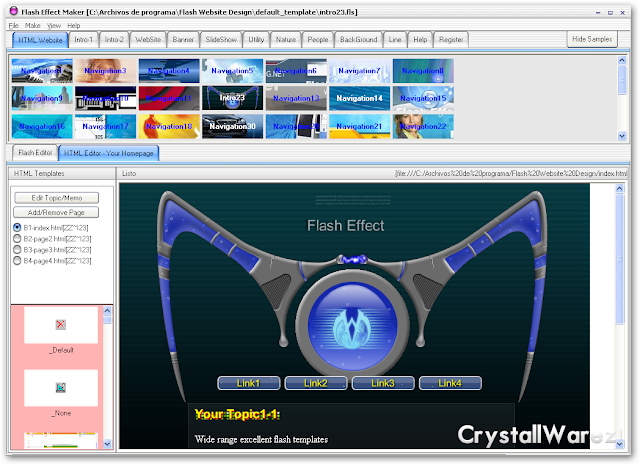The image size is (640, 465).
Task: Select the Navigation5 sample thumbnail
Action: coord(233,71)
